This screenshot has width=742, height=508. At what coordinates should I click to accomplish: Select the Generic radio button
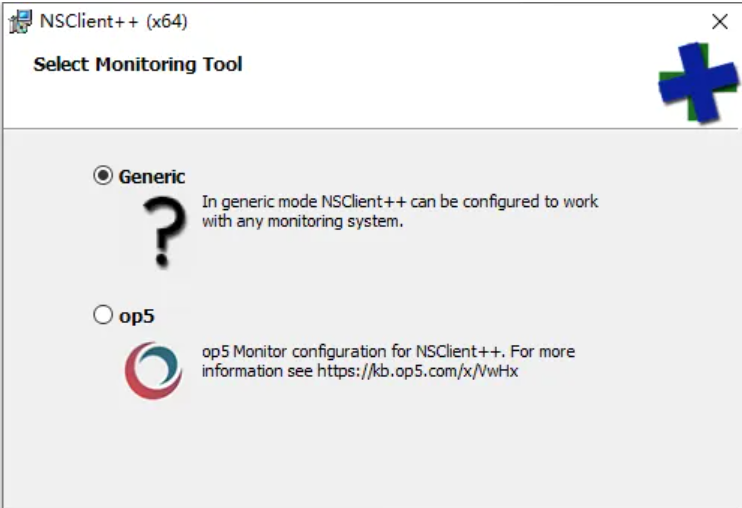coord(103,175)
